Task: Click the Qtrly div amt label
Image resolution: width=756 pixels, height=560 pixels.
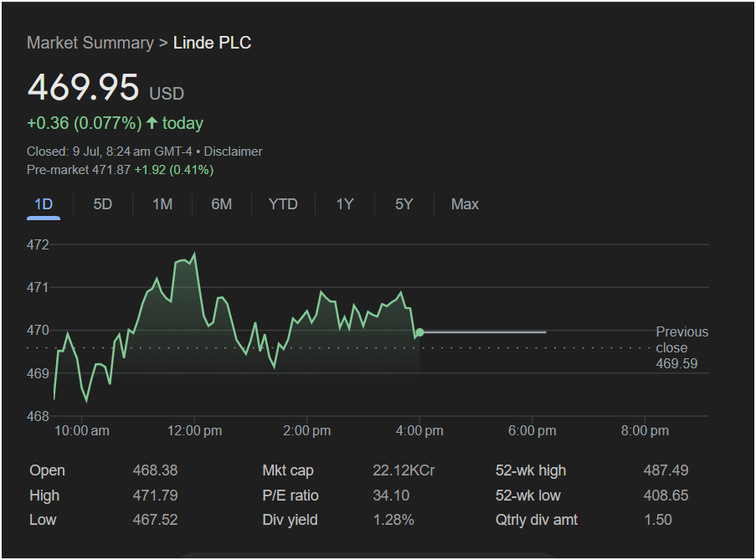Action: tap(537, 520)
